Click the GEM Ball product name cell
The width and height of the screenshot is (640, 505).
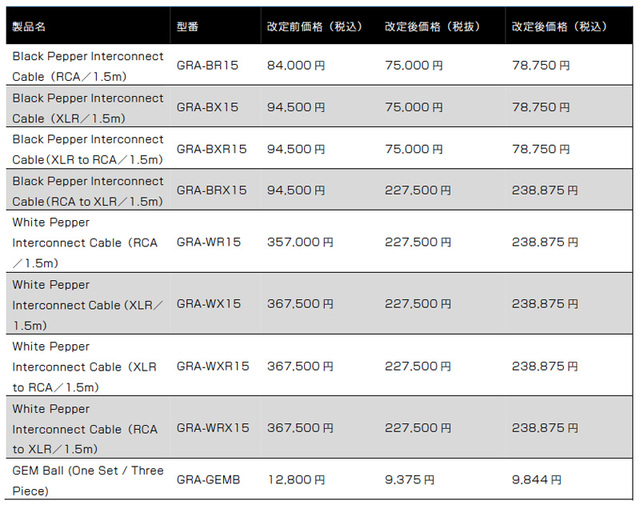click(x=88, y=480)
